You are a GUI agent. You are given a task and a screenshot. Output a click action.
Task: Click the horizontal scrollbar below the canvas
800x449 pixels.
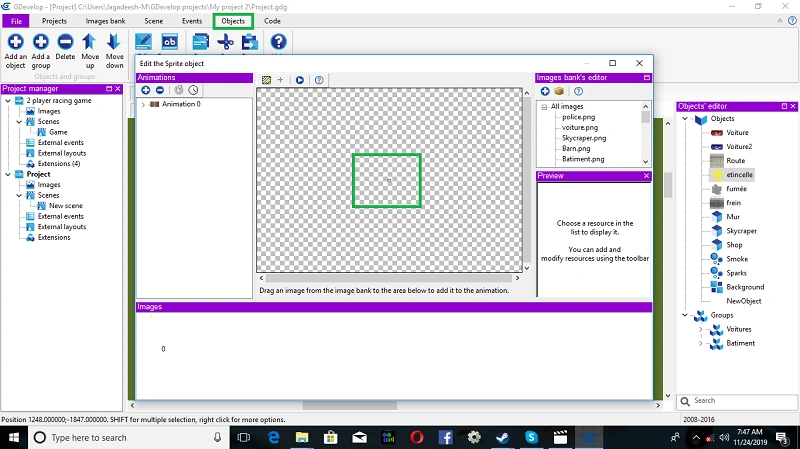[389, 278]
